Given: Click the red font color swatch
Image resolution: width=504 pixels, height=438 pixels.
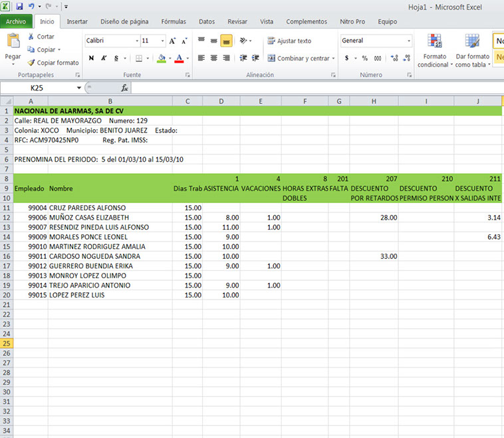Looking at the screenshot, I should [178, 59].
